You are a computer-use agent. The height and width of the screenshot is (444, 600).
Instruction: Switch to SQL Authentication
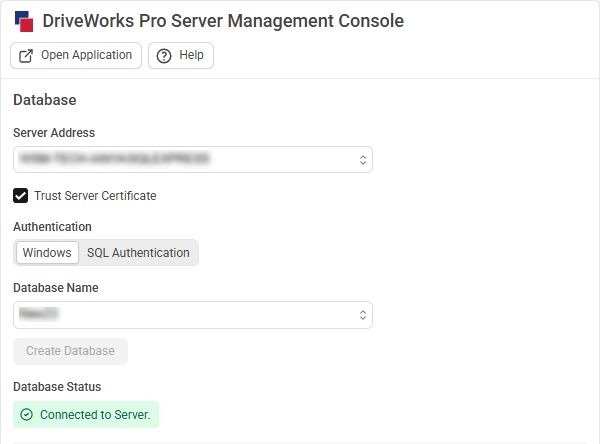point(138,253)
